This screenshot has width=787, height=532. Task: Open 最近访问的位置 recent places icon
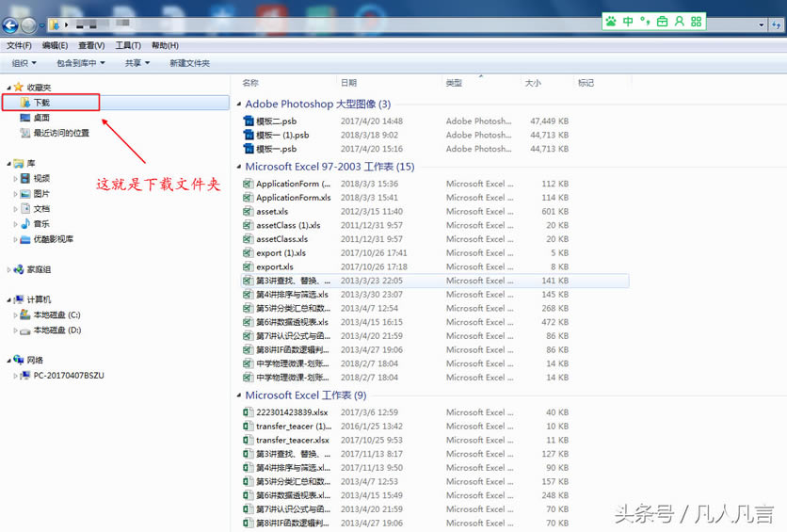pos(25,133)
